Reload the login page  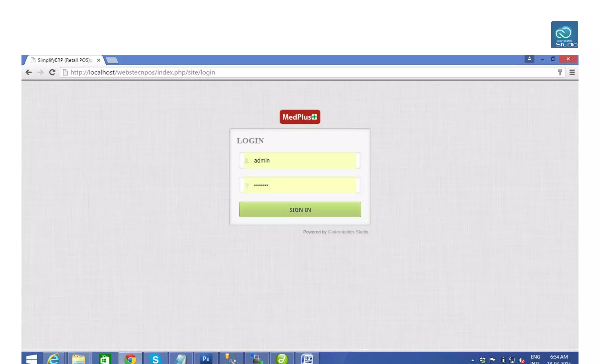52,72
